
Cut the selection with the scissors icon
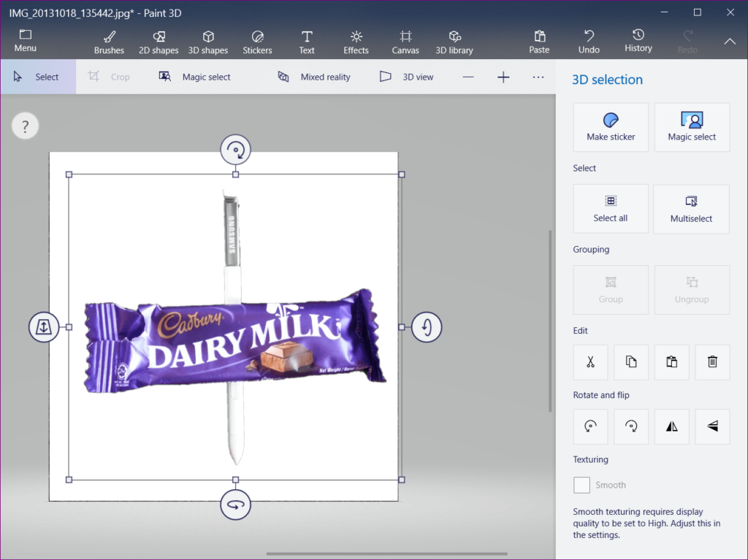click(590, 362)
